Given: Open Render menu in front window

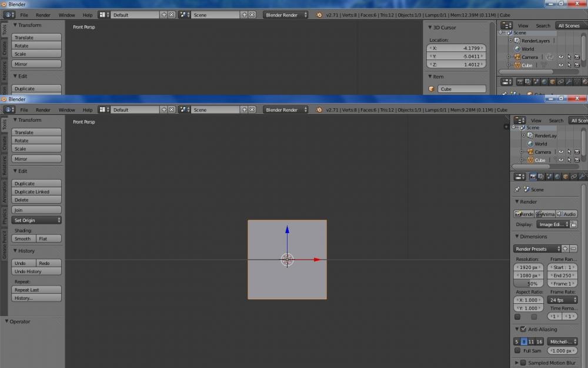Looking at the screenshot, I should [x=43, y=110].
